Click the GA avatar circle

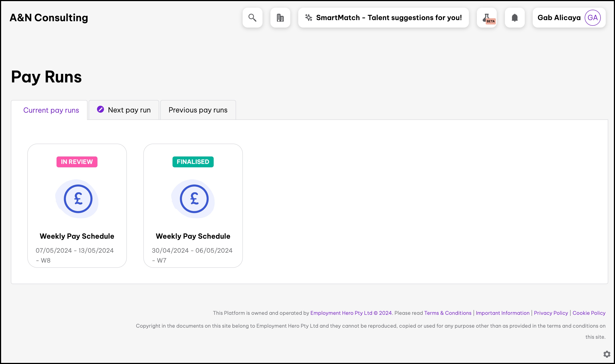point(592,18)
